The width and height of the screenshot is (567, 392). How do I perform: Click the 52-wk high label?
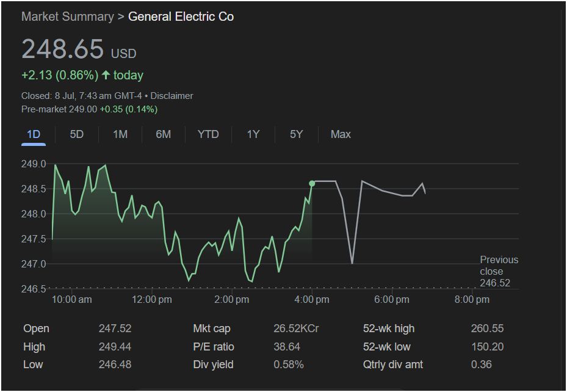click(389, 328)
